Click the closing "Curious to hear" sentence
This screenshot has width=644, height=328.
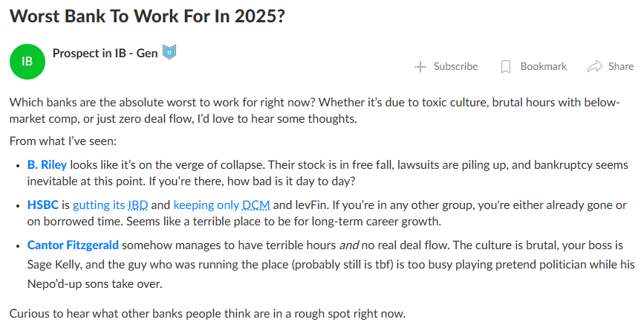pos(207,314)
